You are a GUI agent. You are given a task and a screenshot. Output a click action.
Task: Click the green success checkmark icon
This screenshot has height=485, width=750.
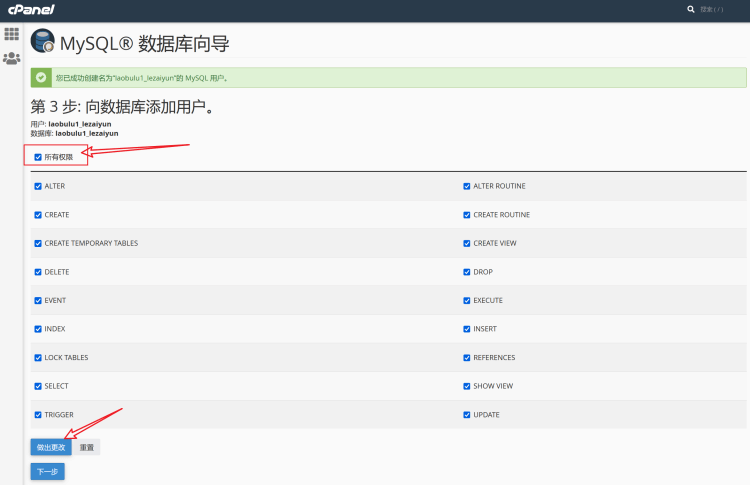(x=41, y=77)
